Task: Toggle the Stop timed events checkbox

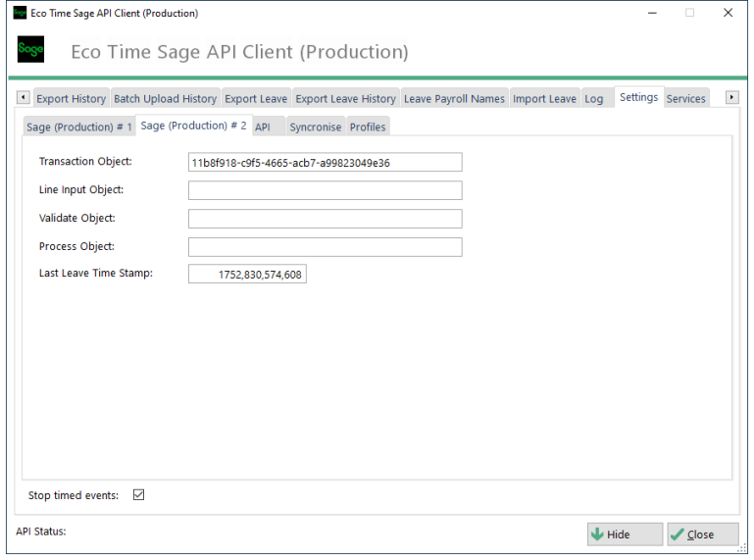Action: (138, 495)
